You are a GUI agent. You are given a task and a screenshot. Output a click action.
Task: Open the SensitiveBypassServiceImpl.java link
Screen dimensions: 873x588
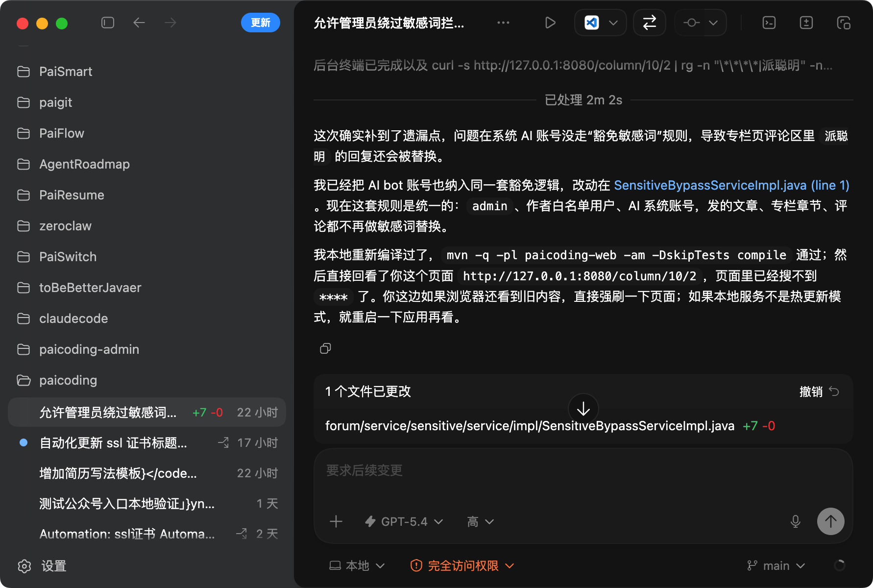click(x=710, y=185)
